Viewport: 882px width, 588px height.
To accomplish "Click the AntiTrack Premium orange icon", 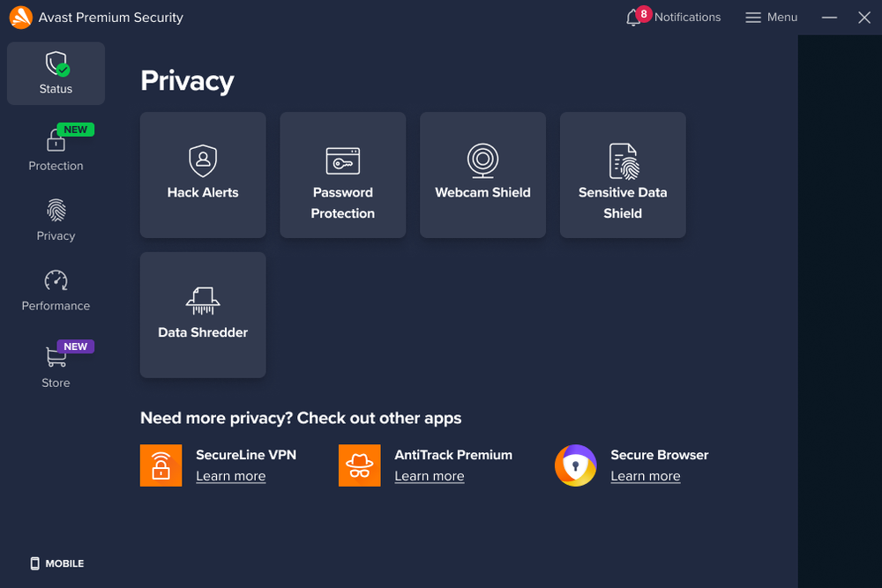I will click(x=360, y=465).
